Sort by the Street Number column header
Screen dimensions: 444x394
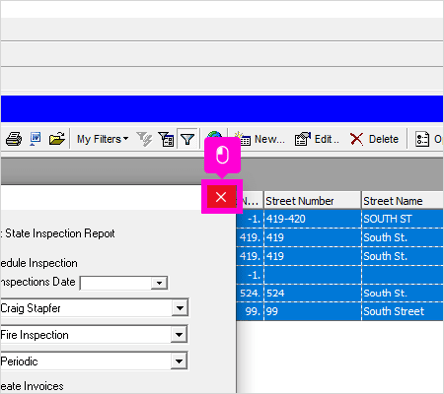point(312,201)
